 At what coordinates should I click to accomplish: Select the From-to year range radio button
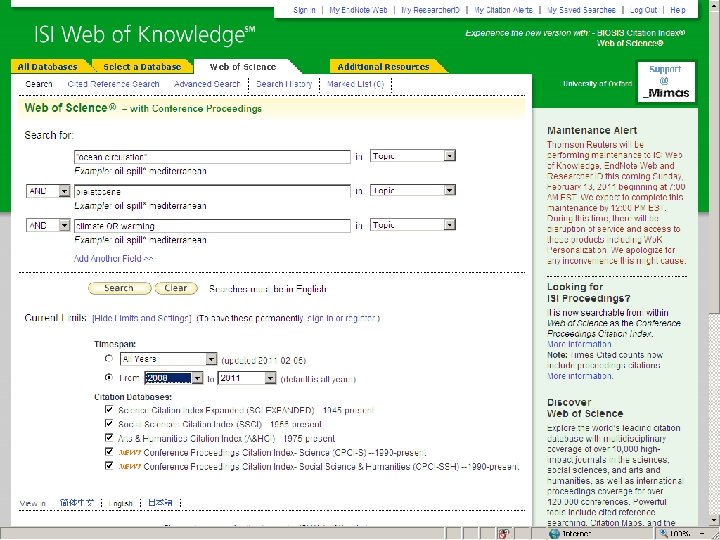109,377
